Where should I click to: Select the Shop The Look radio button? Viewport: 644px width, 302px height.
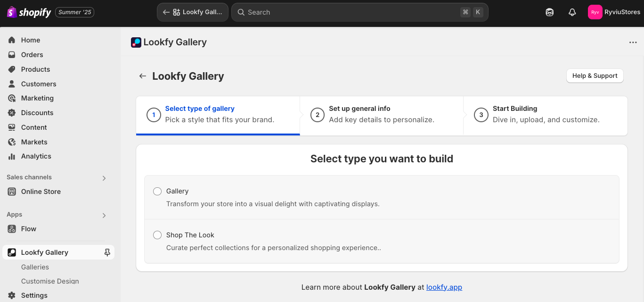pyautogui.click(x=157, y=235)
